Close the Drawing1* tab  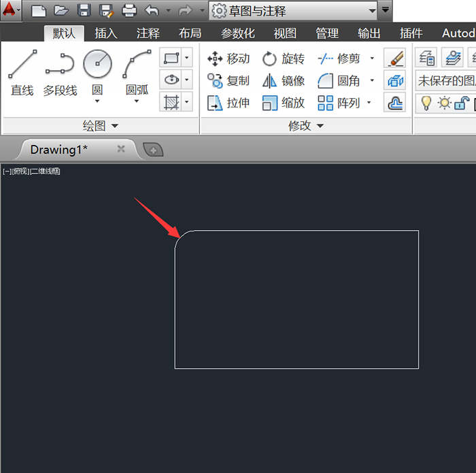[x=121, y=149]
